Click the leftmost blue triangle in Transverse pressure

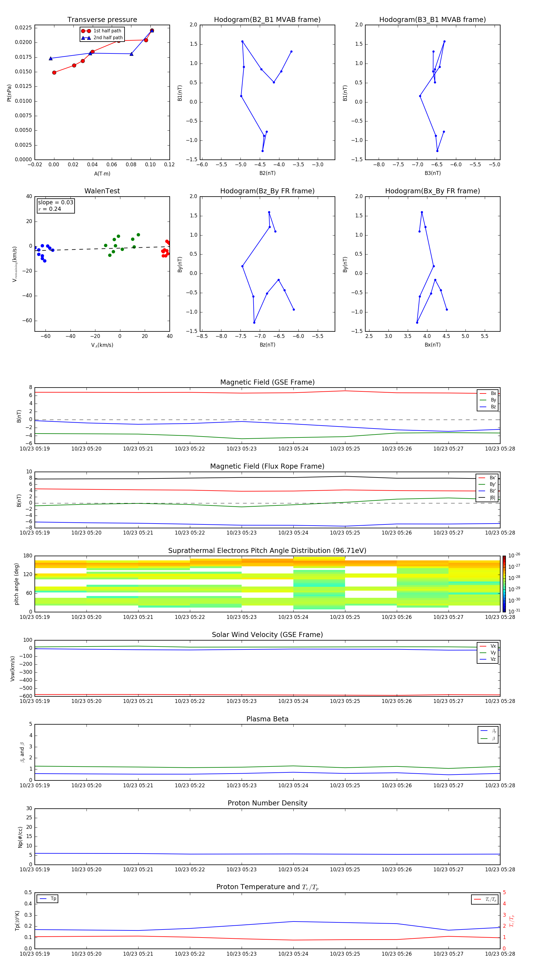(51, 58)
